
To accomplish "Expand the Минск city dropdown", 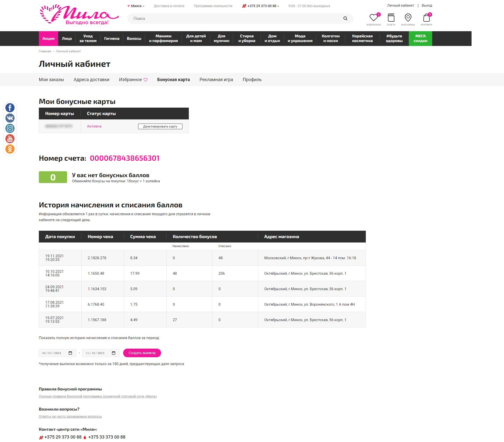I will click(x=136, y=6).
